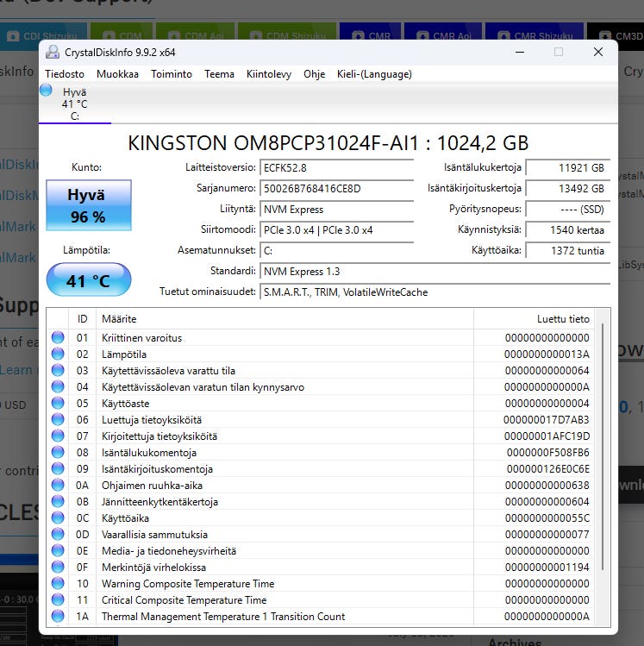Open the Kiintolevy menu
The image size is (644, 646).
pyautogui.click(x=268, y=74)
